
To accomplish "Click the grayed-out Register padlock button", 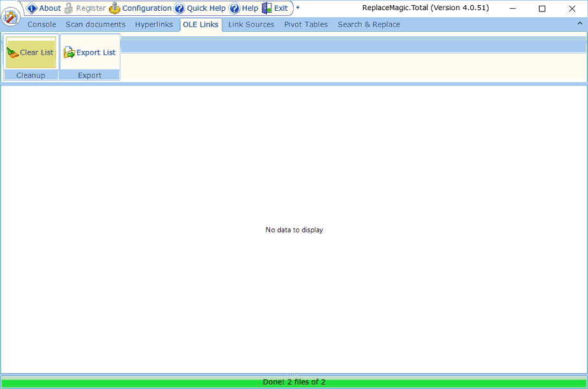I will click(85, 8).
